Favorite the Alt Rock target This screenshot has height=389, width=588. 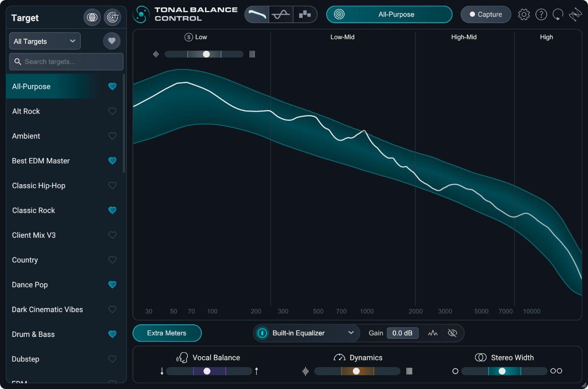click(x=113, y=111)
